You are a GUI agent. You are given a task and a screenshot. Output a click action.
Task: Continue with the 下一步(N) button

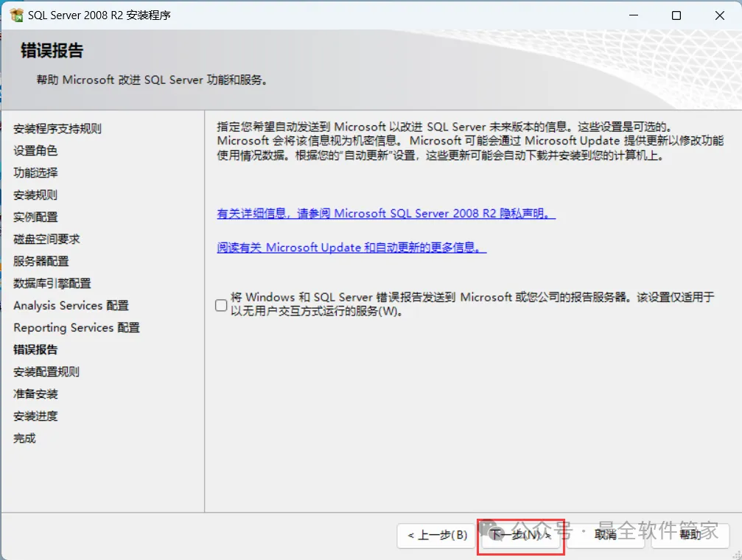(x=520, y=536)
